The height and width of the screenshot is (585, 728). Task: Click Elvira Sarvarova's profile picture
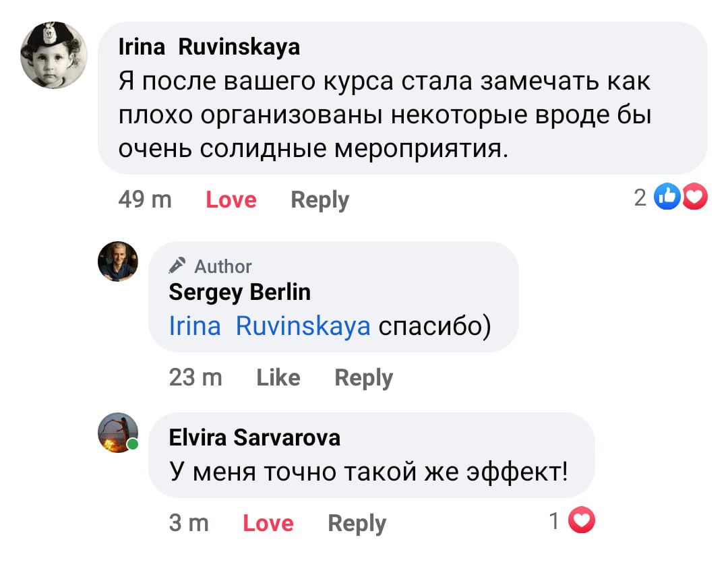pos(118,433)
